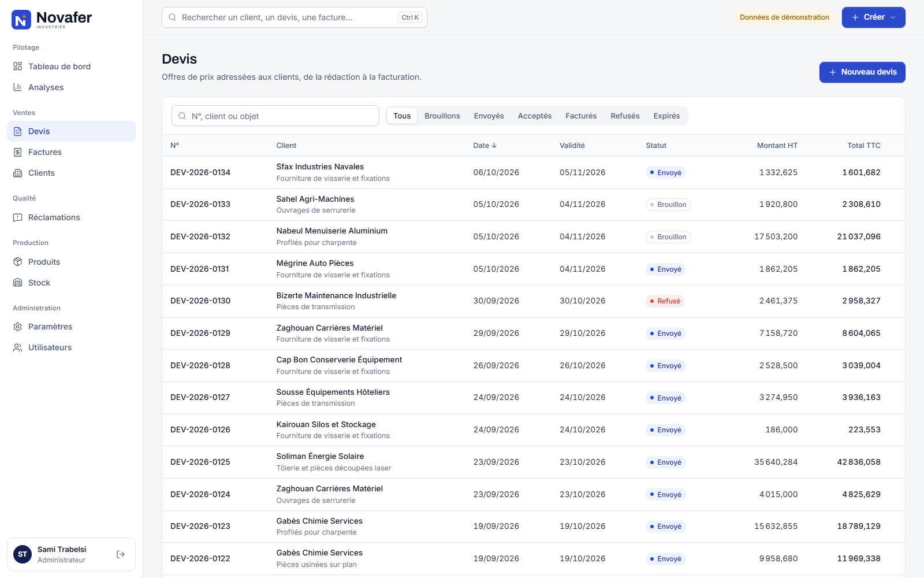Viewport: 924px width, 578px height.
Task: Open Réclamations via its alert icon
Action: 18,217
